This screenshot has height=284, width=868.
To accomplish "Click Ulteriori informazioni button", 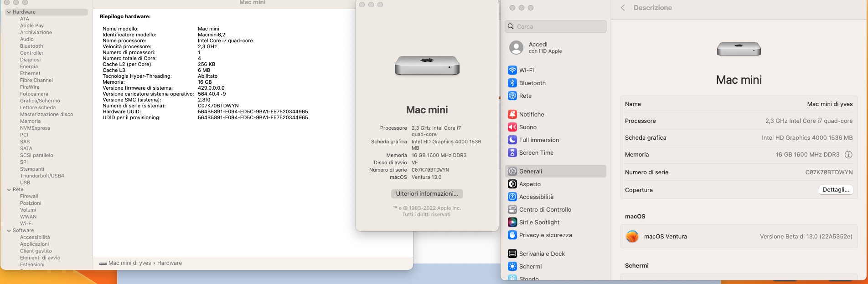I will tap(427, 194).
